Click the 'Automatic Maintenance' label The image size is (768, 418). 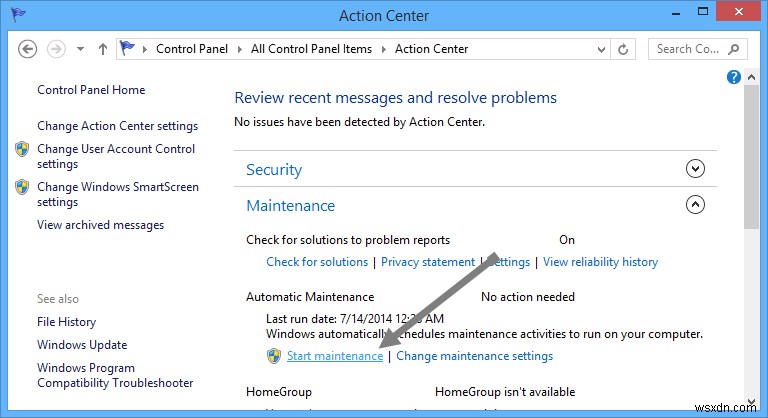tap(310, 297)
